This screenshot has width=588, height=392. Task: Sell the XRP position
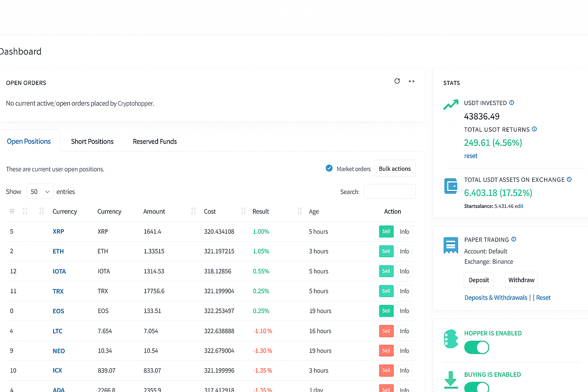pyautogui.click(x=386, y=232)
